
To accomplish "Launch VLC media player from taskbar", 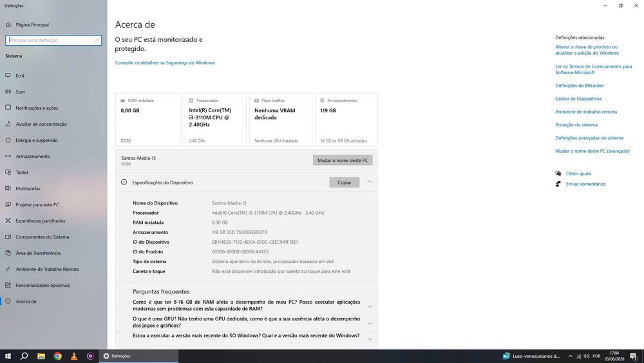I will [74, 356].
